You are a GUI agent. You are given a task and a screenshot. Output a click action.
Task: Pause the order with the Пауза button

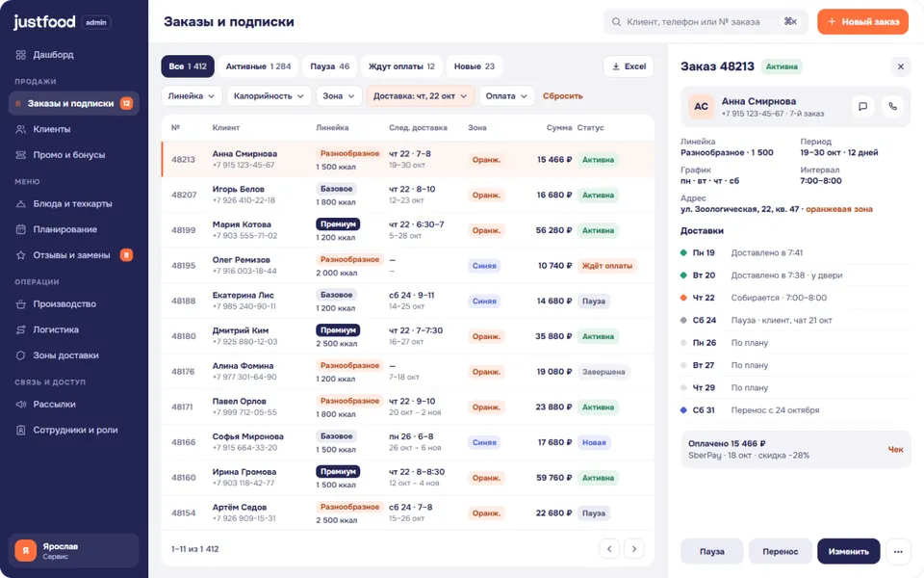(712, 551)
